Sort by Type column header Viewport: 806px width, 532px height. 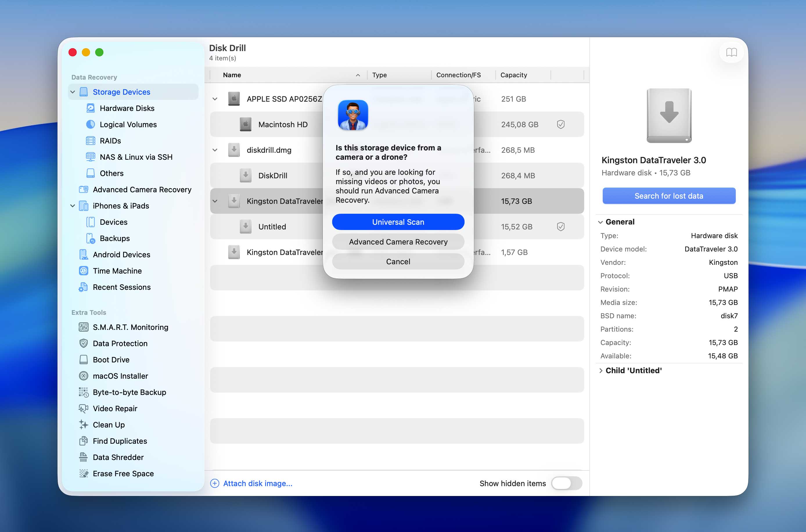[x=399, y=75]
